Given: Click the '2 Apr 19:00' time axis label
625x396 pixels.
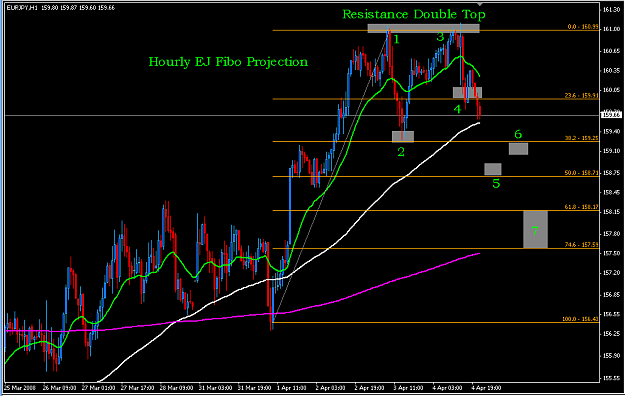Looking at the screenshot, I should pyautogui.click(x=369, y=388).
